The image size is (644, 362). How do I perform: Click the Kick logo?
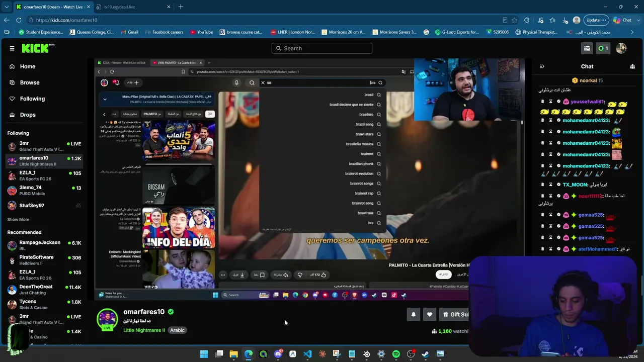pyautogui.click(x=38, y=48)
